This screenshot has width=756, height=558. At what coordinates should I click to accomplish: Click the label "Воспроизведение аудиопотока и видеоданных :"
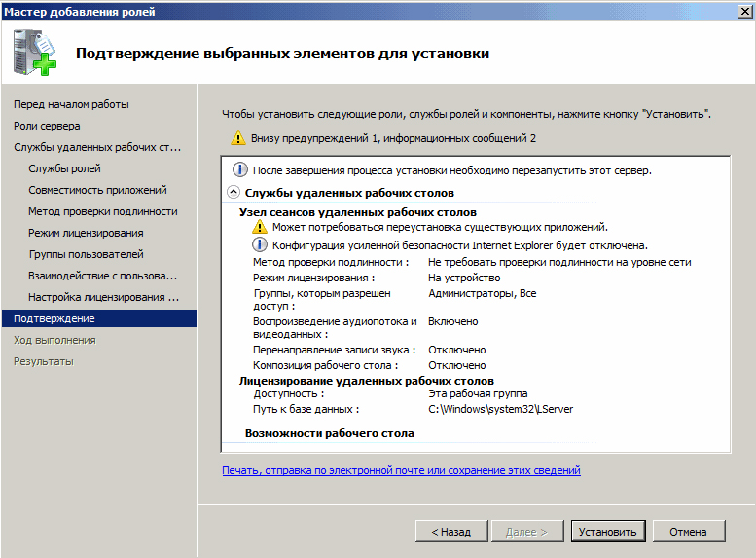coord(335,328)
